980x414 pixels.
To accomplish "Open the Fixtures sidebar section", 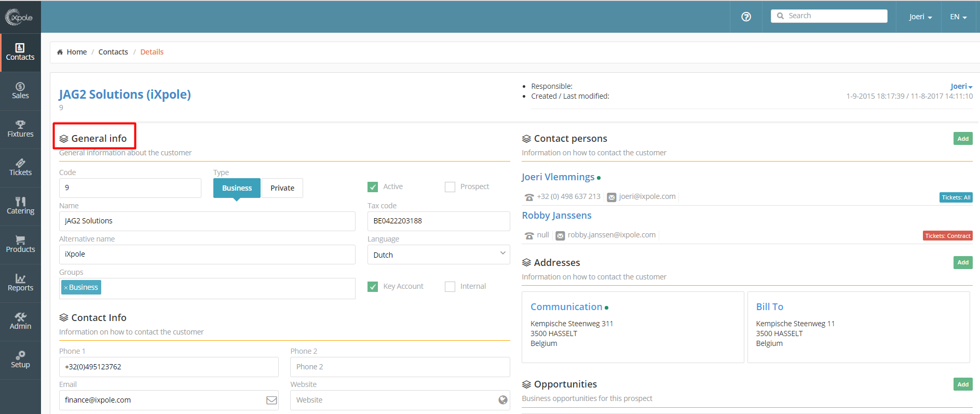I will pyautogui.click(x=20, y=129).
